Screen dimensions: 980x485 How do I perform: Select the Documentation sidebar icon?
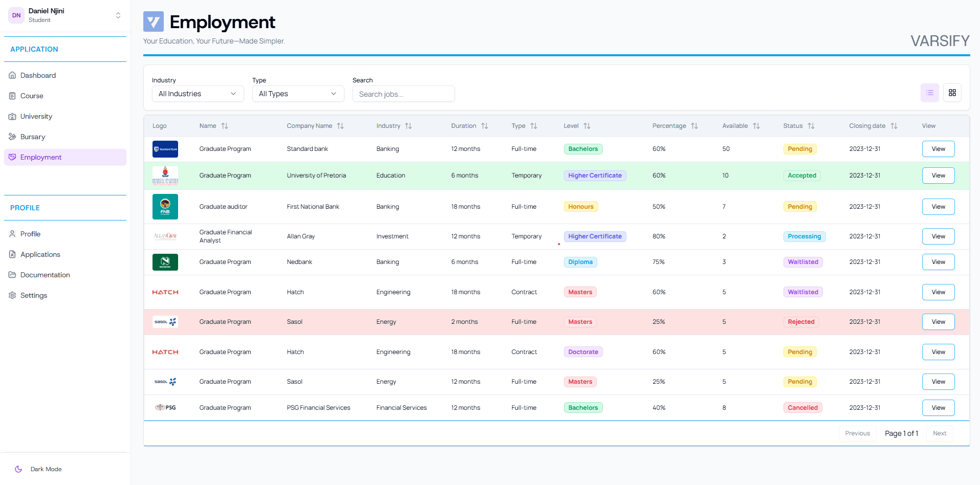pyautogui.click(x=12, y=275)
